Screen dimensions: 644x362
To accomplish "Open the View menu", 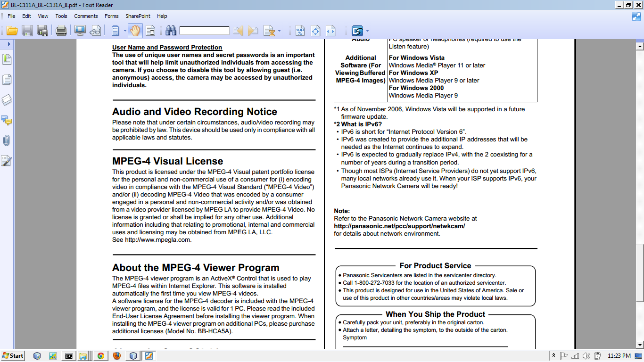I will coord(43,16).
